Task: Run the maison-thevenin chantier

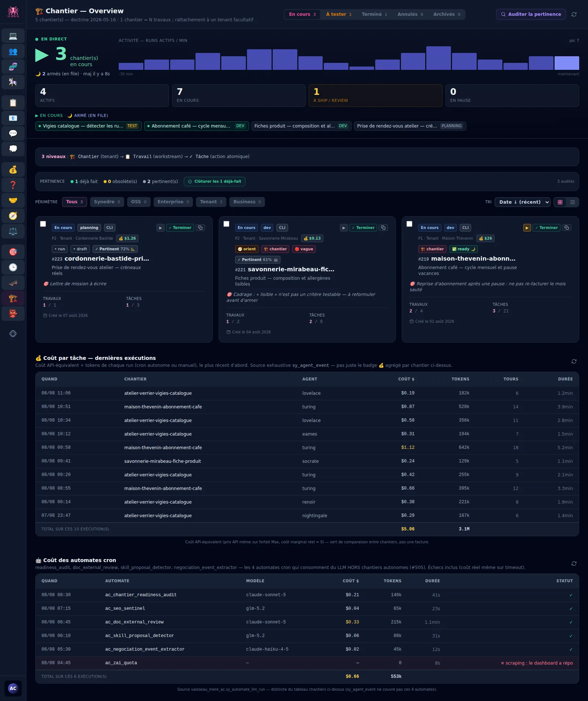Action: click(527, 228)
